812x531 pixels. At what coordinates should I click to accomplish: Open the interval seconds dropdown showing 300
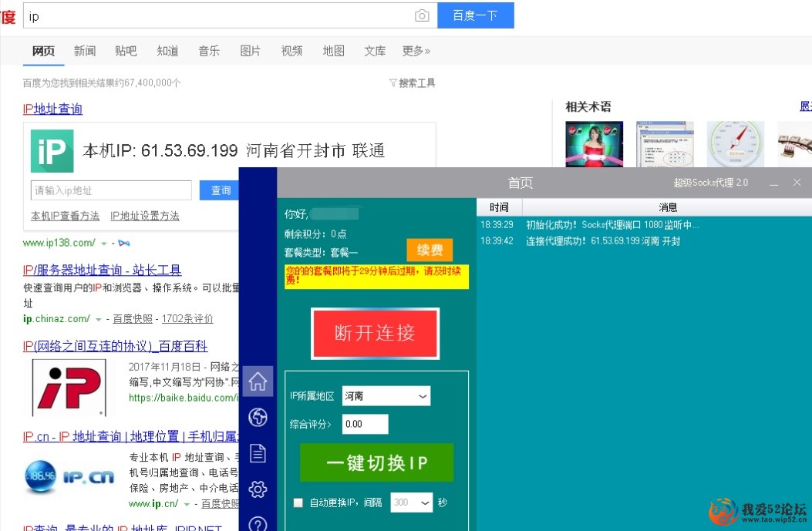click(x=411, y=502)
